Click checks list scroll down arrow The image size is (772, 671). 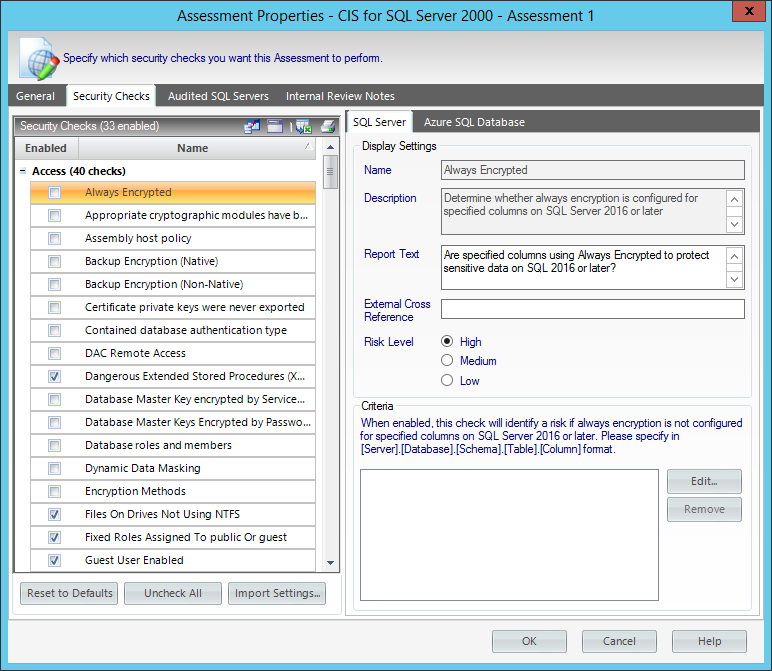(x=330, y=563)
